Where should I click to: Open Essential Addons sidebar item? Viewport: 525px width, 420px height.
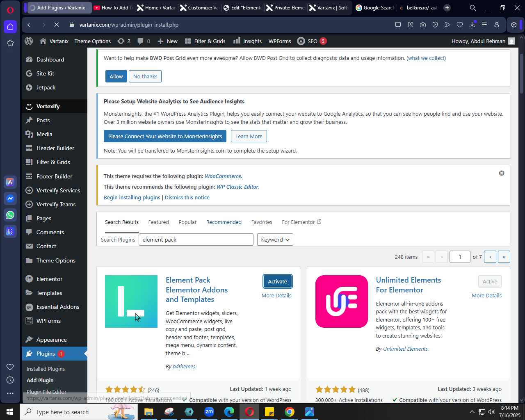pyautogui.click(x=55, y=307)
